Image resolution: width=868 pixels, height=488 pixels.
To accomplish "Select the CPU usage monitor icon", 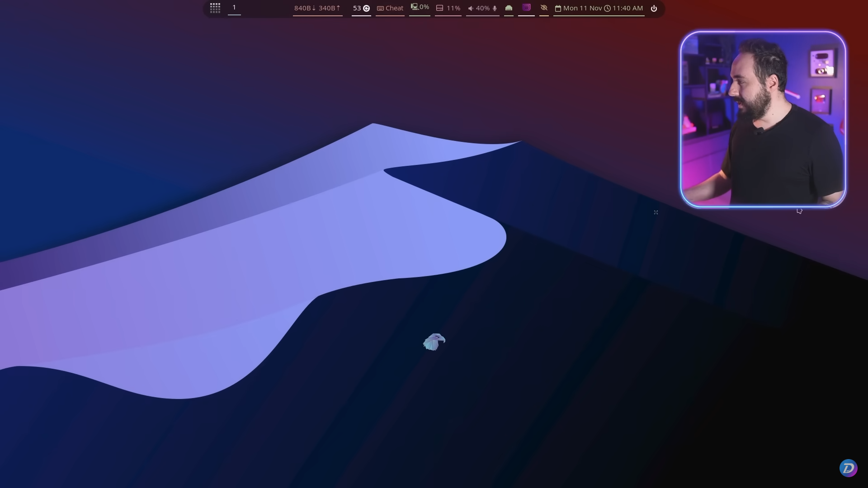I will 415,7.
